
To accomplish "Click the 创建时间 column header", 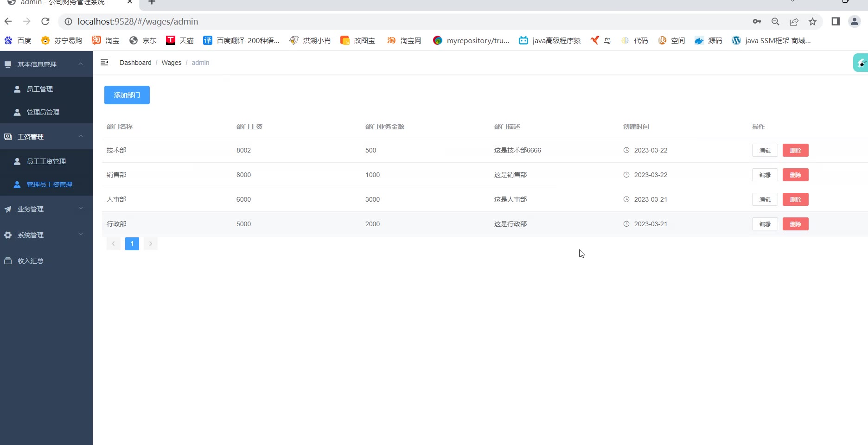I will 636,127.
